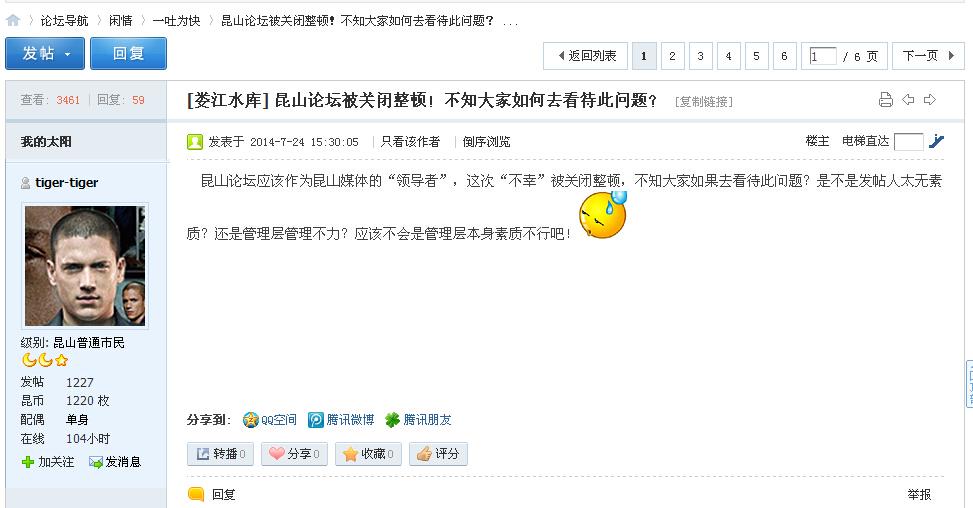This screenshot has width=973, height=508.
Task: Send message via 发消息
Action: (115, 462)
